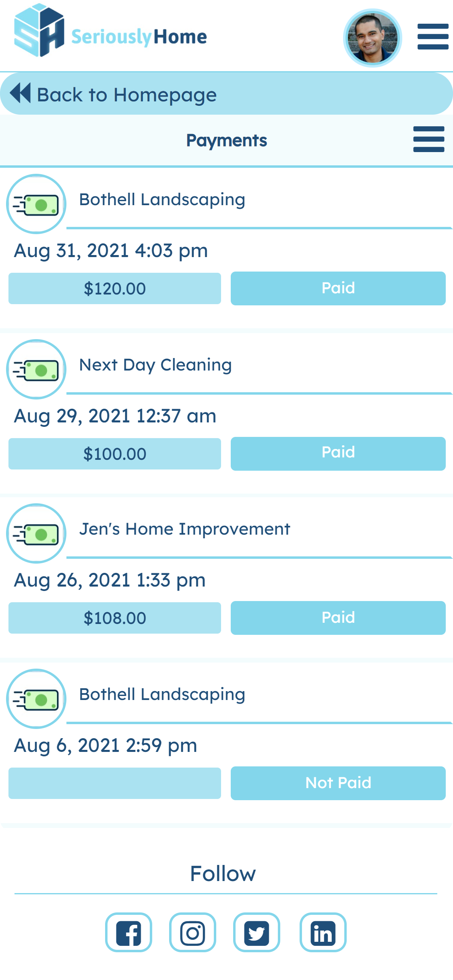The width and height of the screenshot is (453, 980).
Task: Open the Instagram social link
Action: [192, 933]
